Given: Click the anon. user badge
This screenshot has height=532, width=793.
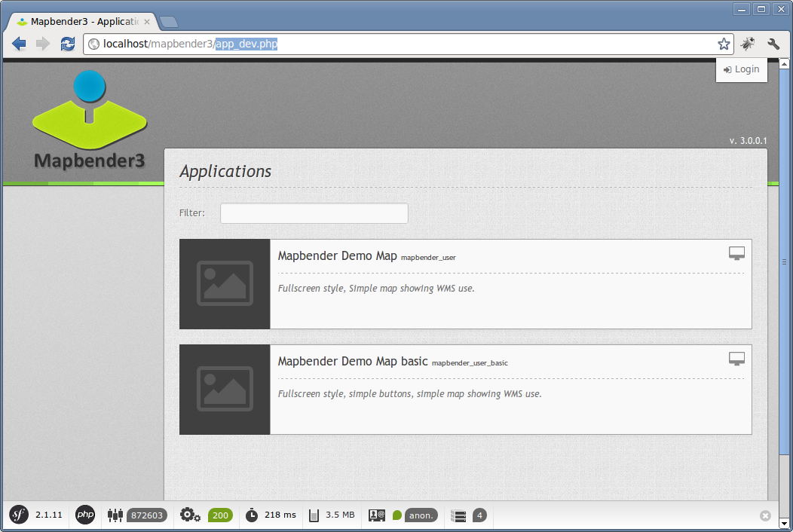Looking at the screenshot, I should pos(421,515).
